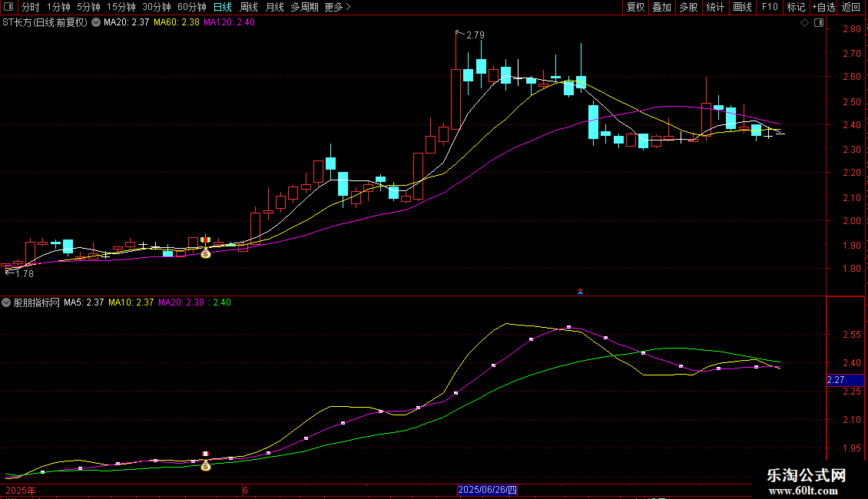Viewport: 868px width, 499px height.
Task: Add stock with the +自选 button
Action: coord(823,7)
